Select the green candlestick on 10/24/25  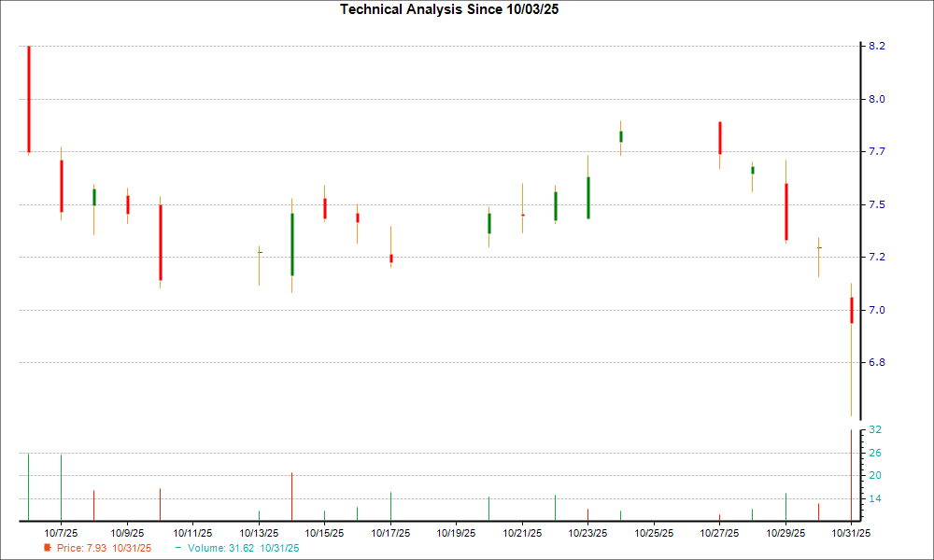(x=620, y=135)
